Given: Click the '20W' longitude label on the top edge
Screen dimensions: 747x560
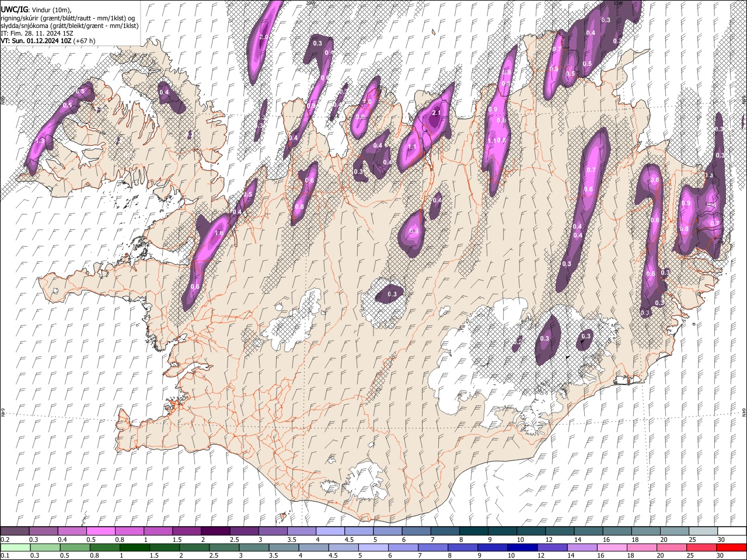Looking at the screenshot, I should pos(310,3).
